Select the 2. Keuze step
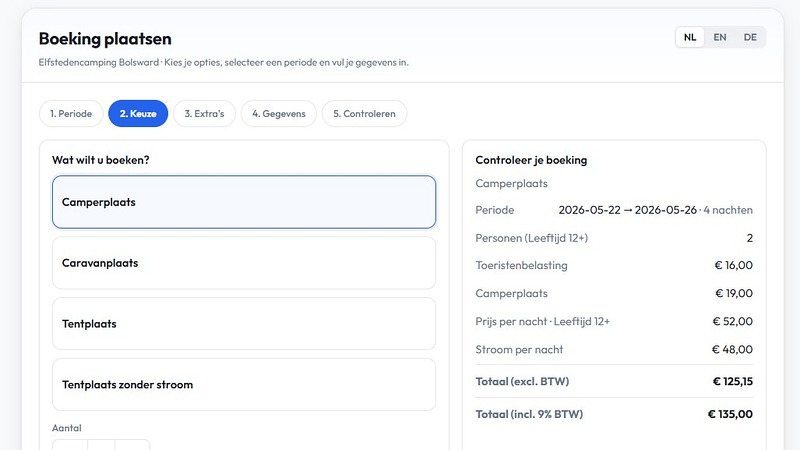The width and height of the screenshot is (800, 450). click(x=138, y=114)
